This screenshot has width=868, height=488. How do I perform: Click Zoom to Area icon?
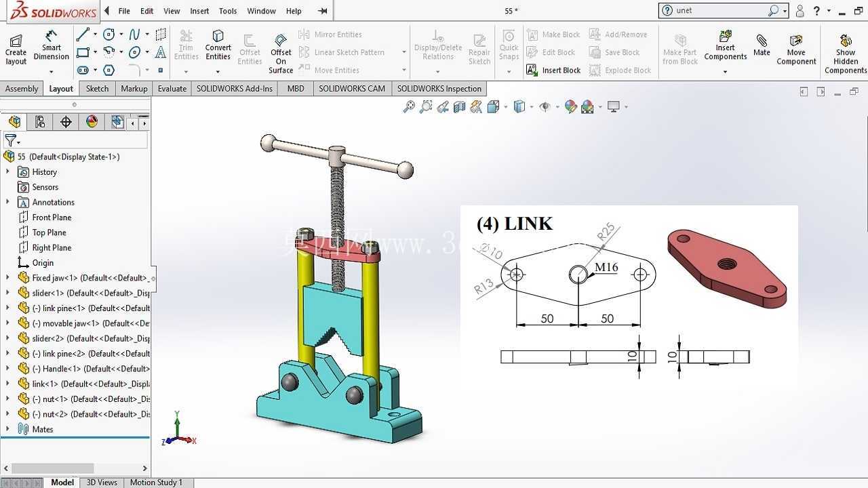[x=425, y=106]
